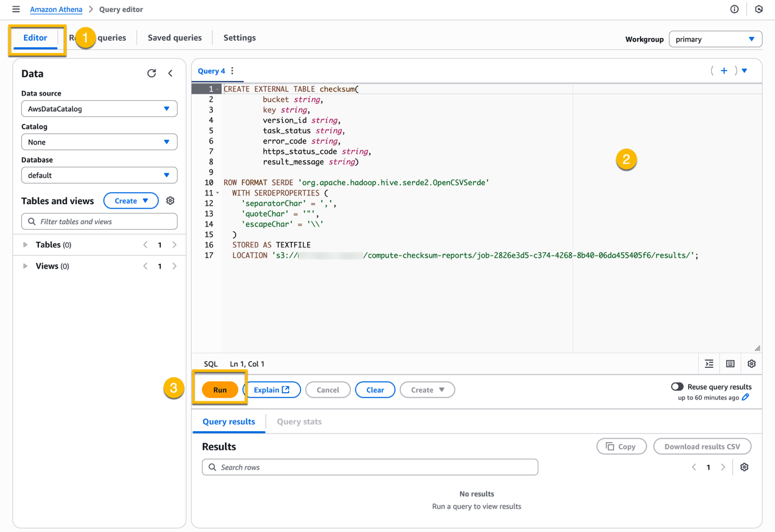Refresh the Data panel resources
The image size is (775, 532).
pos(152,73)
